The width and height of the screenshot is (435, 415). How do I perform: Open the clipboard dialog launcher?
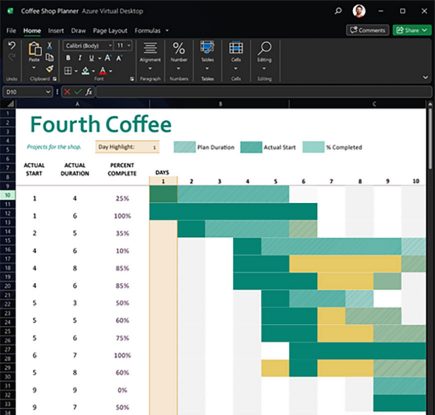click(55, 79)
